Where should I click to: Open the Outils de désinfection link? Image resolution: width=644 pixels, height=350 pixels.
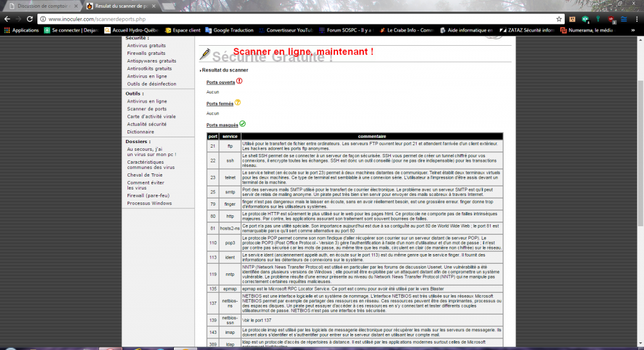click(x=151, y=84)
